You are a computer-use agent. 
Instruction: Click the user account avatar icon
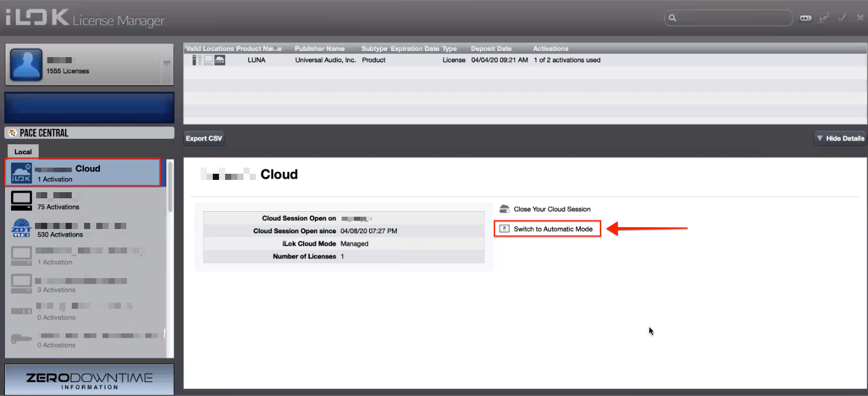(26, 65)
